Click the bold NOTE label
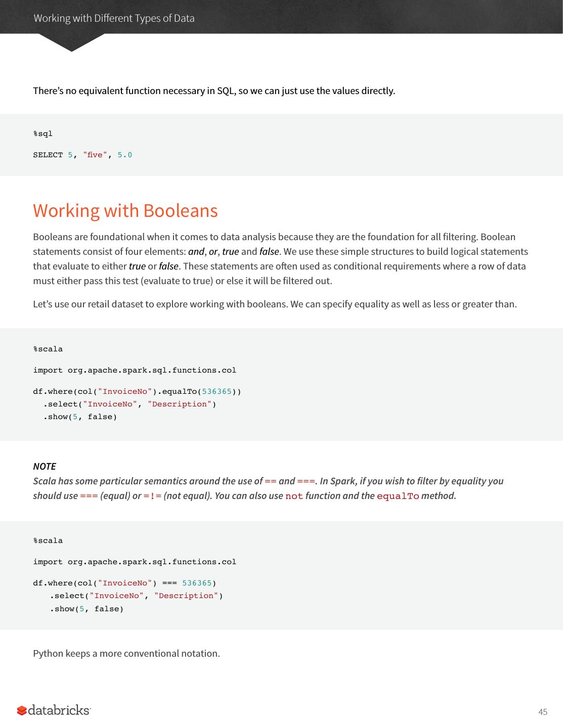The width and height of the screenshot is (563, 728). [x=45, y=466]
